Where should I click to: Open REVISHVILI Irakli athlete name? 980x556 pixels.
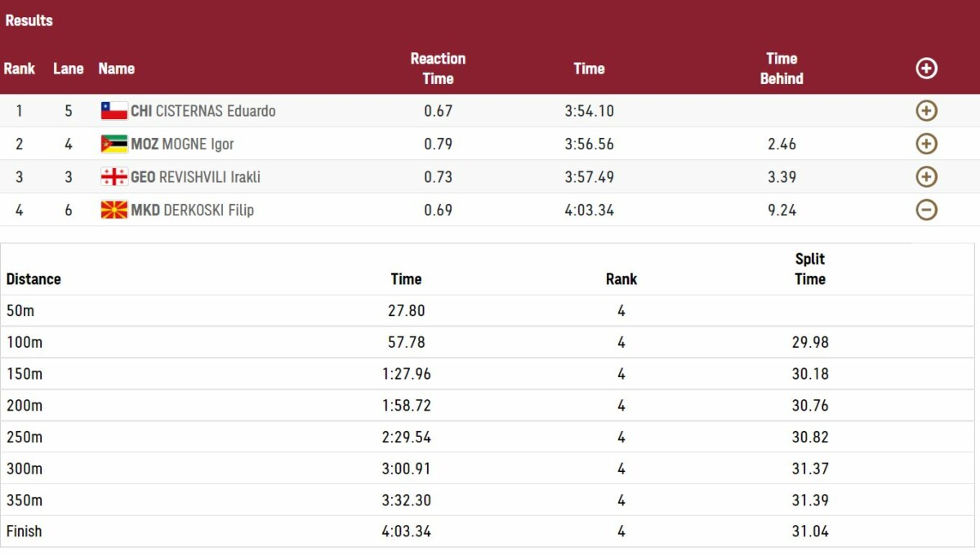(x=210, y=176)
